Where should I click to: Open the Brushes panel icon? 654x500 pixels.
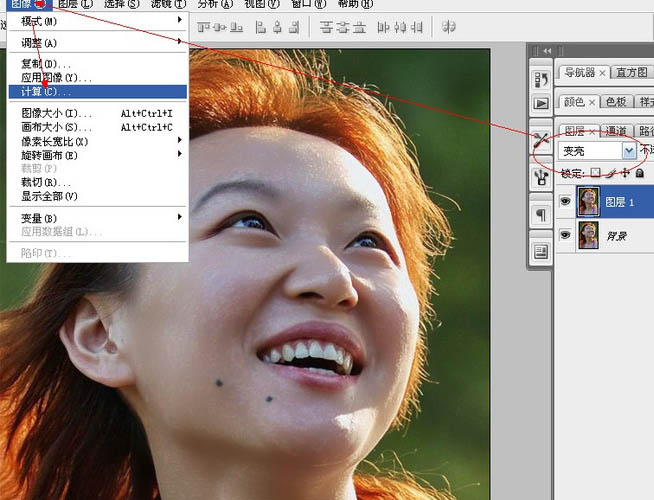click(x=541, y=177)
